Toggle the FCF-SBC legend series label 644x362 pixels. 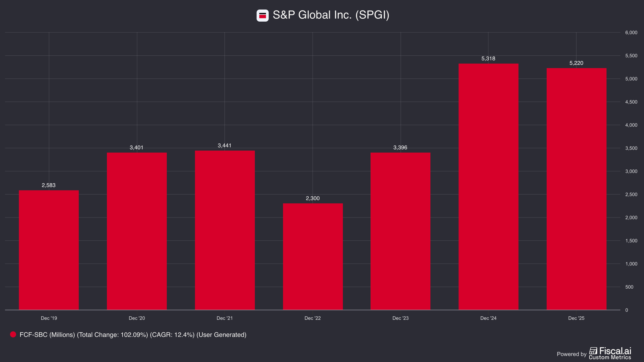(133, 335)
